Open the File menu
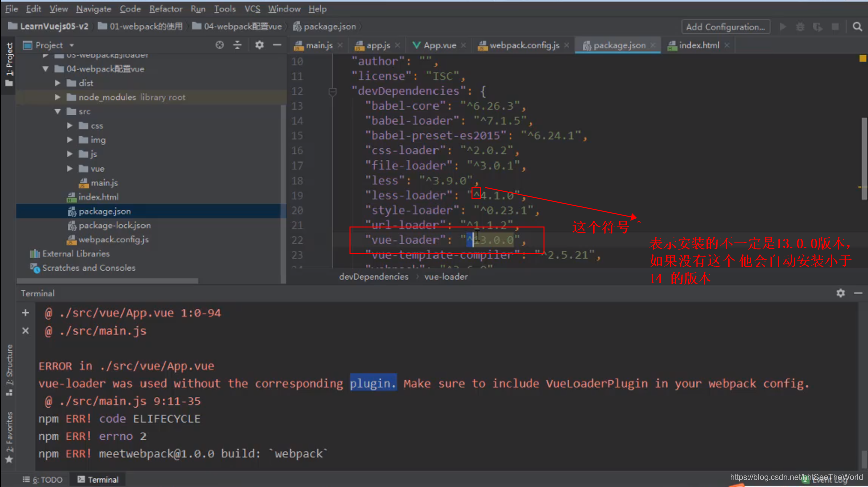 pos(11,9)
